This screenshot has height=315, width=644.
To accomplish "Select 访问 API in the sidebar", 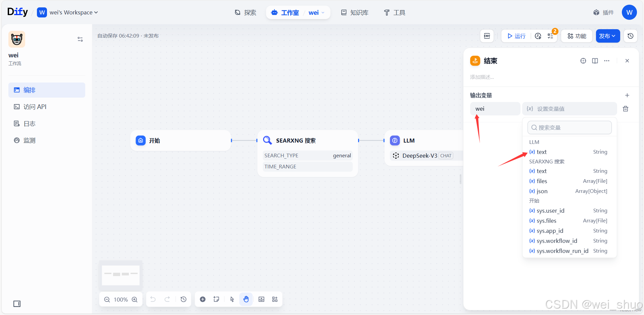I will pos(47,107).
